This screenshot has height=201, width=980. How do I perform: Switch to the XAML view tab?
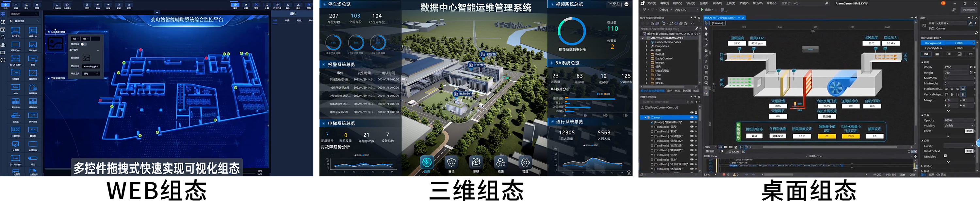734,152
